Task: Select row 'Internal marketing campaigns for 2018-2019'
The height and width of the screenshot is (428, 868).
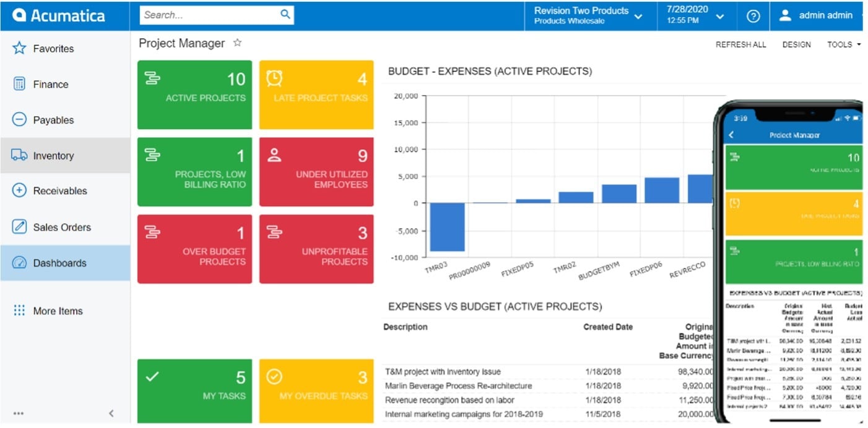Action: pos(548,414)
